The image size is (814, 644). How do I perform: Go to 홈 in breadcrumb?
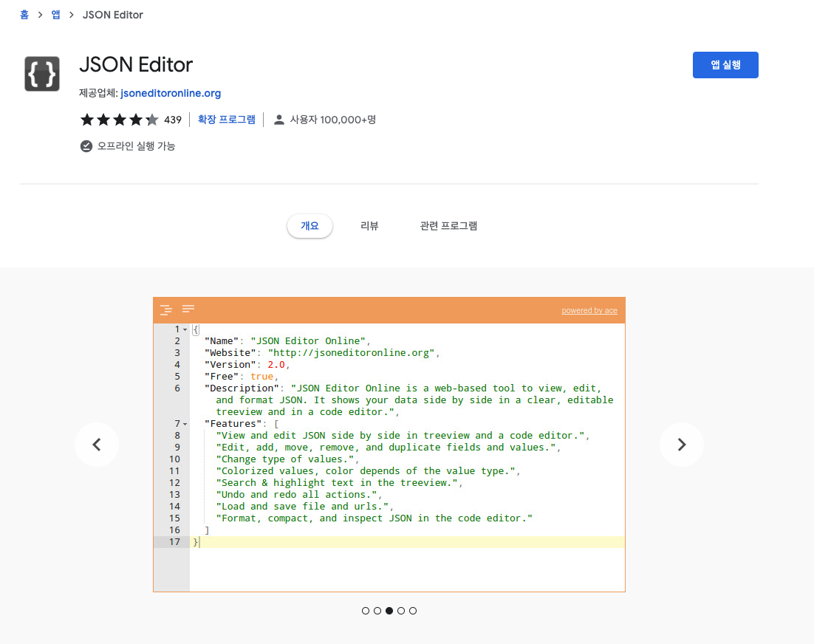pos(24,15)
